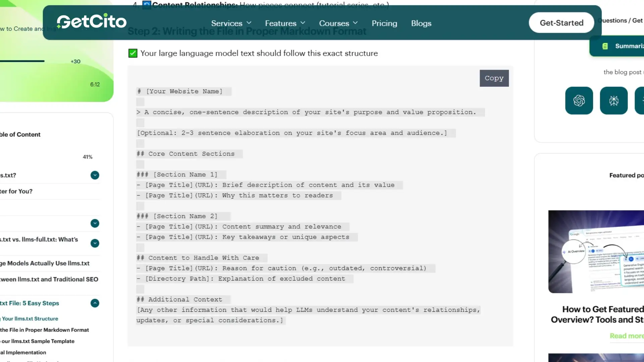Viewport: 644px width, 362px height.
Task: Open the Blogs menu item
Action: click(421, 23)
